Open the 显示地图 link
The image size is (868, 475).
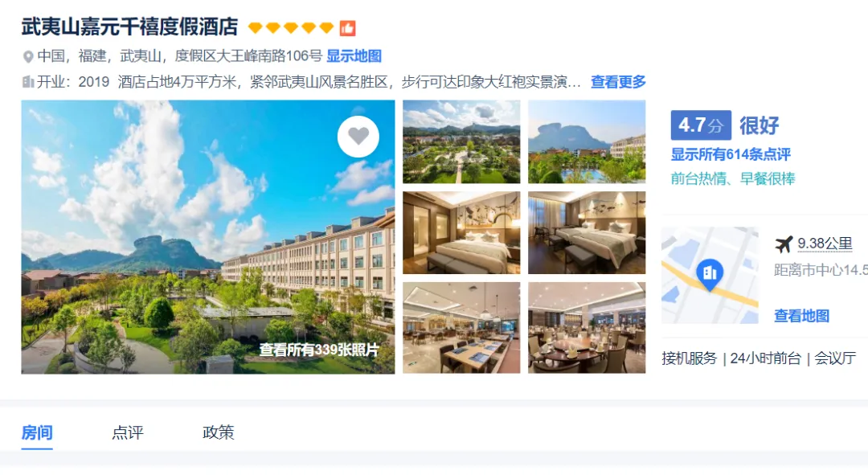[x=354, y=56]
